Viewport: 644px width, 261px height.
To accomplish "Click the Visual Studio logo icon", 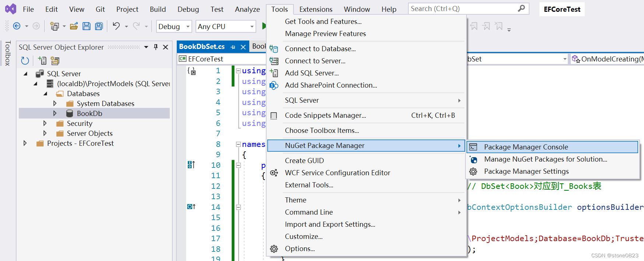I will (11, 9).
